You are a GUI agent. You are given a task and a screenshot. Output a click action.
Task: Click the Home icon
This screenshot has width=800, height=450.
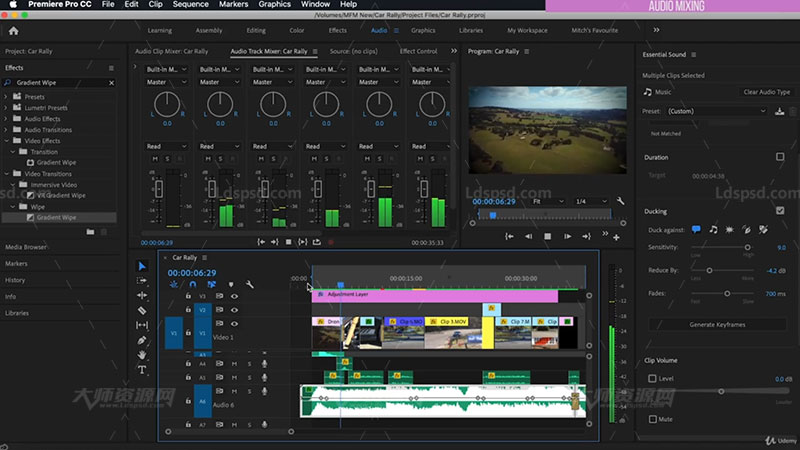point(14,31)
